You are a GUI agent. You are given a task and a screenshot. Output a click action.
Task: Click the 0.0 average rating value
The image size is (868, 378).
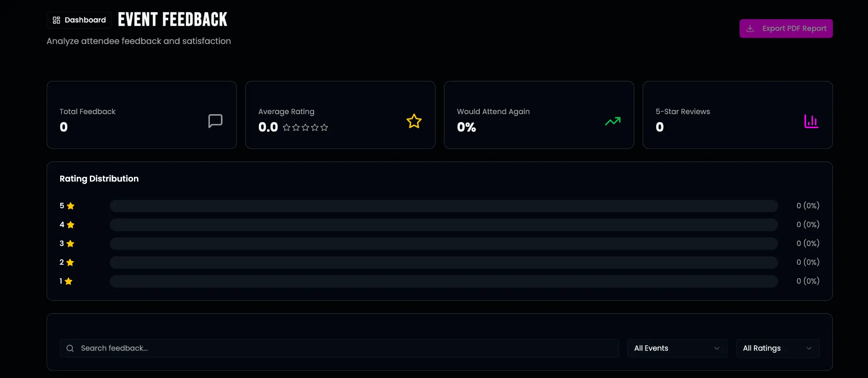point(268,127)
